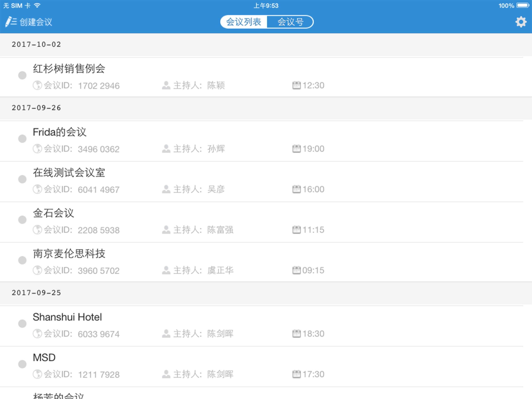Click meeting ID 3960 5702
Image resolution: width=532 pixels, height=399 pixels.
click(x=99, y=271)
